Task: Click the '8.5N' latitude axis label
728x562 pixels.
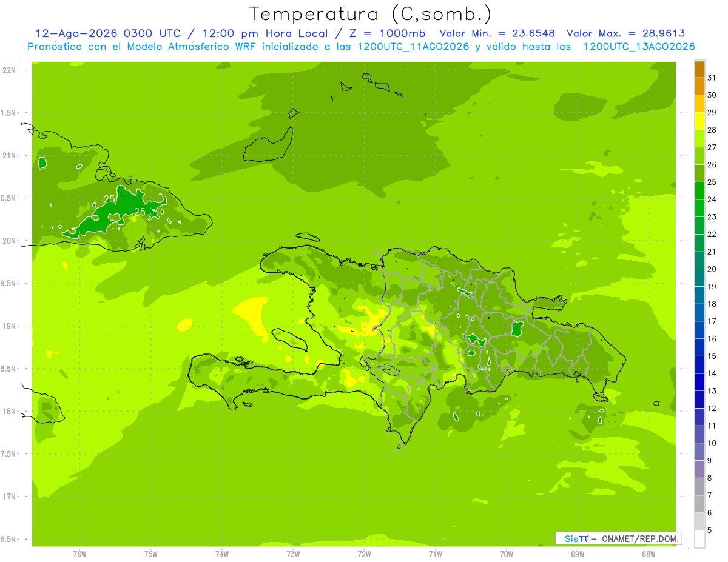Action: pyautogui.click(x=9, y=369)
